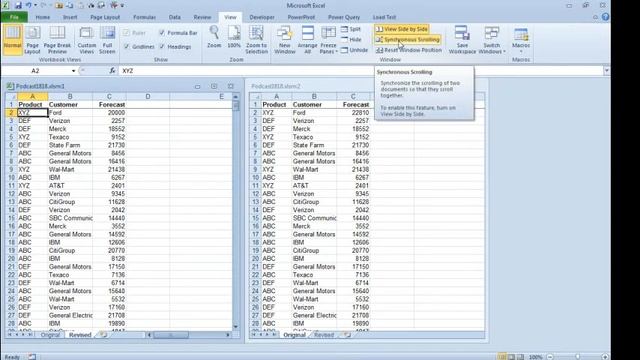Screen dimensions: 640x360
Task: Select column D header in left window
Action: [148, 97]
